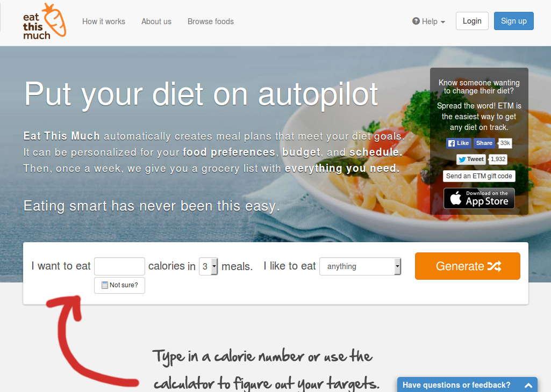
Task: Click the Twitter Tweet button
Action: [x=471, y=159]
